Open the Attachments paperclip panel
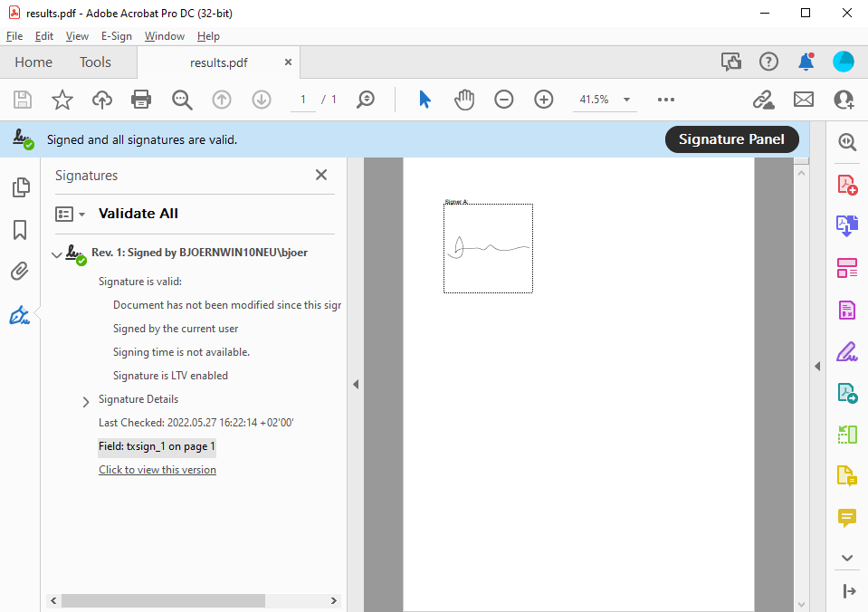The image size is (868, 612). (19, 272)
